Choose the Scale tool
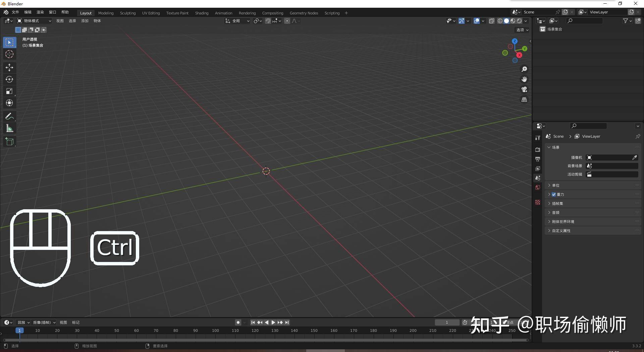Screen dimensions: 644x352 [9, 91]
